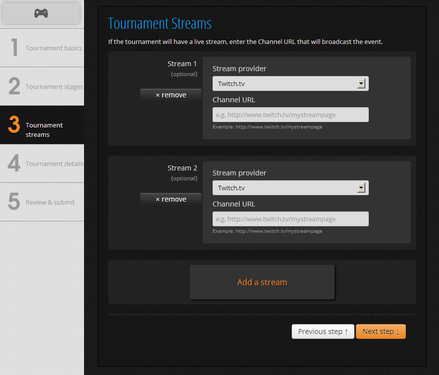The width and height of the screenshot is (439, 375).
Task: Click the Stream 1 provider dropdown arrow
Action: (x=361, y=83)
